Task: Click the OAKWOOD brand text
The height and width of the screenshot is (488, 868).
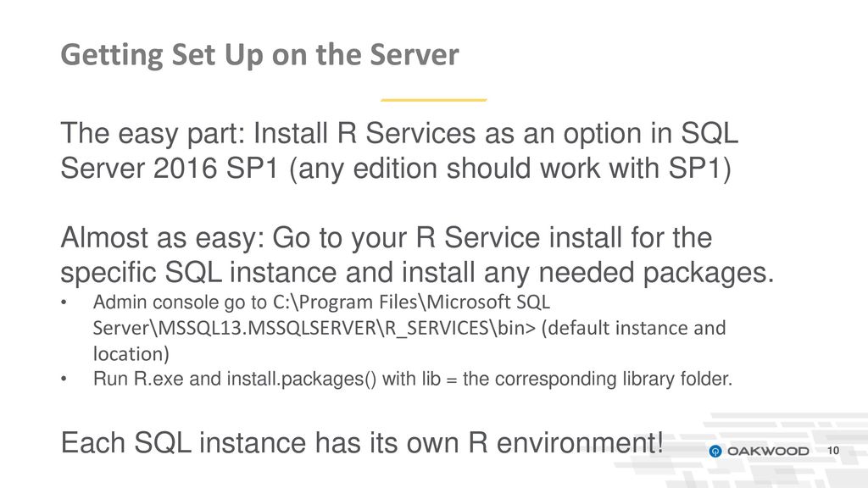Action: 768,452
